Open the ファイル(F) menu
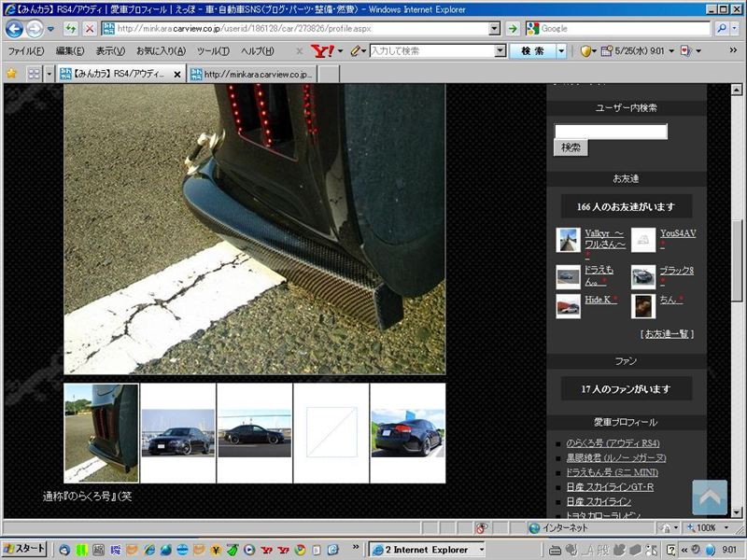Image resolution: width=747 pixels, height=560 pixels. point(26,50)
